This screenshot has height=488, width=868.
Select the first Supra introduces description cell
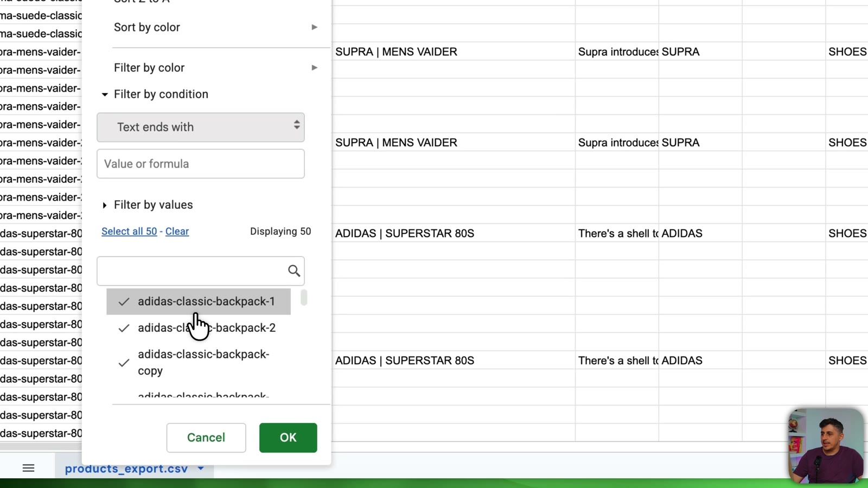(x=617, y=52)
